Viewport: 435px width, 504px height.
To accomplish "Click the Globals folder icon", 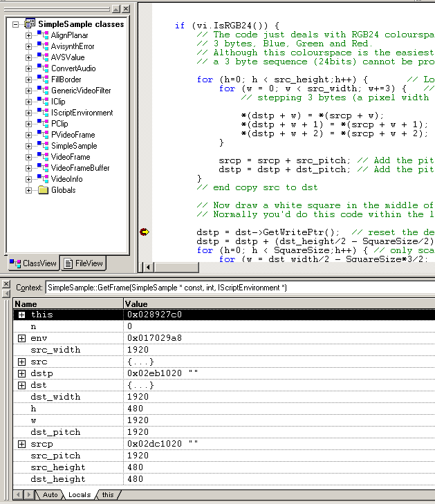I will pyautogui.click(x=43, y=190).
